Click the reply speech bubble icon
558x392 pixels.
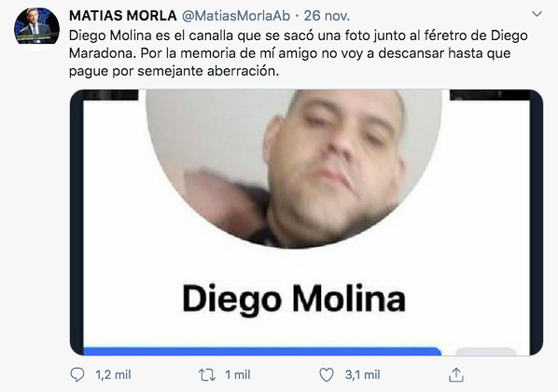point(77,374)
